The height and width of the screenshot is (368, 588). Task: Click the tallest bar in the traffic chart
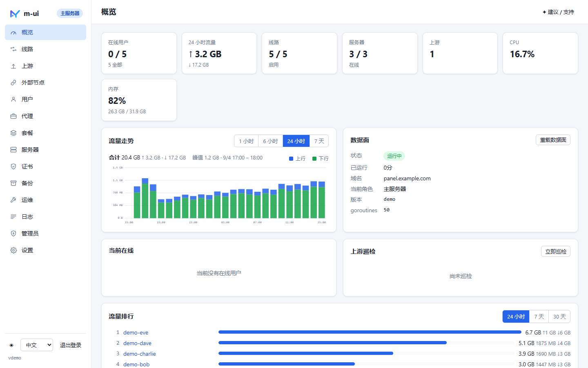pyautogui.click(x=145, y=198)
